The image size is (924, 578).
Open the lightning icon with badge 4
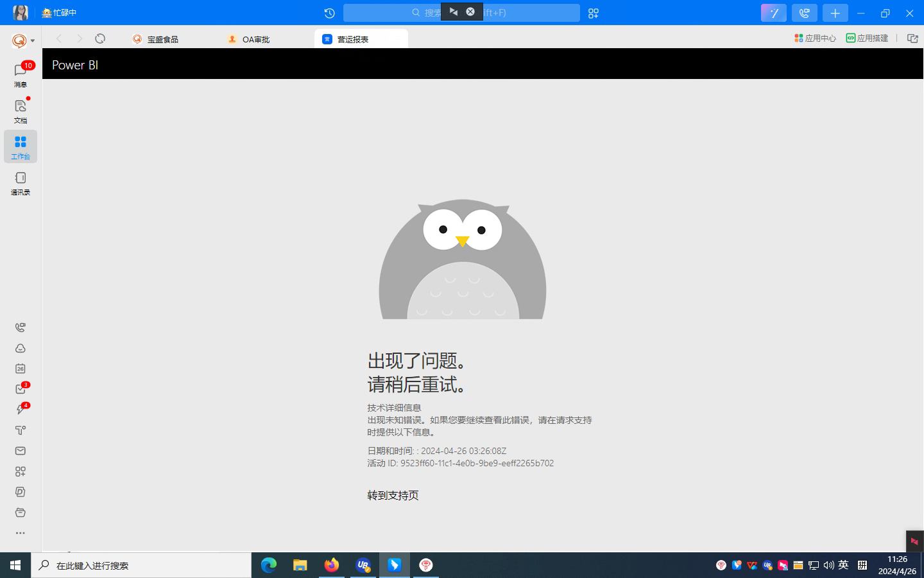[21, 410]
